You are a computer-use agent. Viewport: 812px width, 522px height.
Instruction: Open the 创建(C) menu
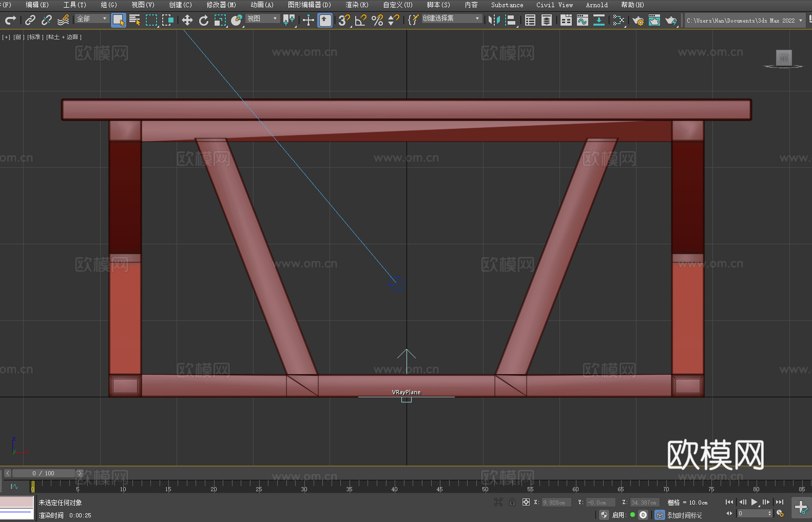tap(180, 5)
